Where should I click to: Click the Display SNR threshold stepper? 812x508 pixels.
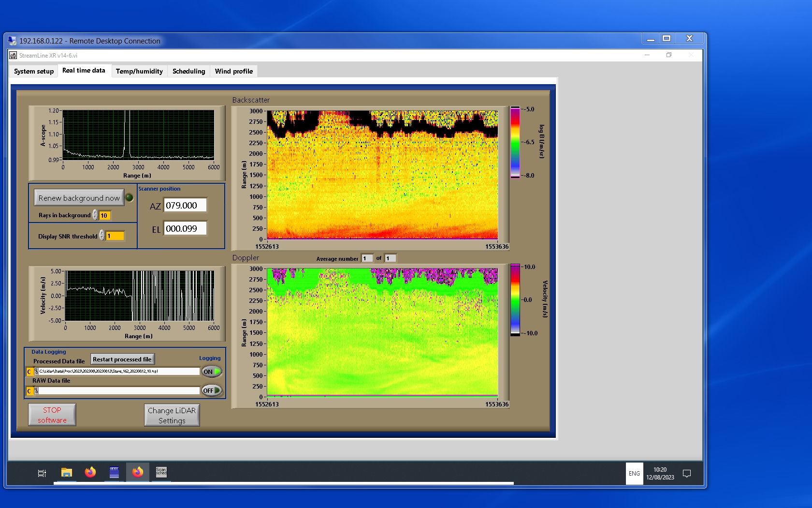102,236
